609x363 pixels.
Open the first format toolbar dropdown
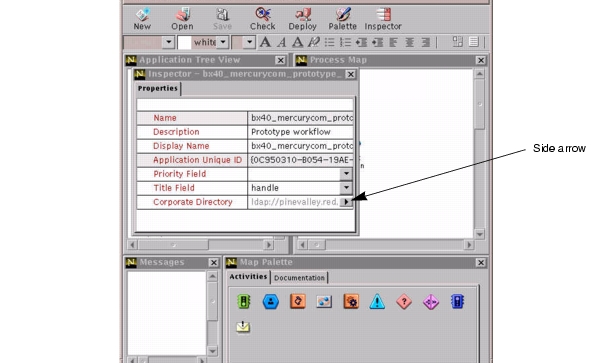[169, 42]
